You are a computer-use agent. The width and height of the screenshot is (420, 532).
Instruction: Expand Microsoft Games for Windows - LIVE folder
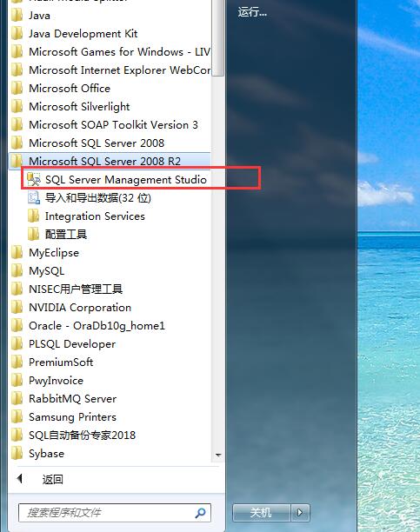point(110,51)
